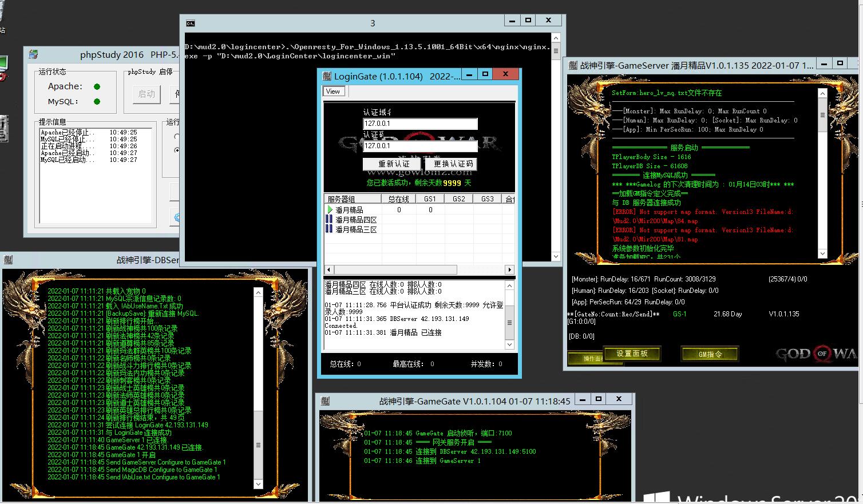Click the GameGate window title icon

(x=326, y=401)
